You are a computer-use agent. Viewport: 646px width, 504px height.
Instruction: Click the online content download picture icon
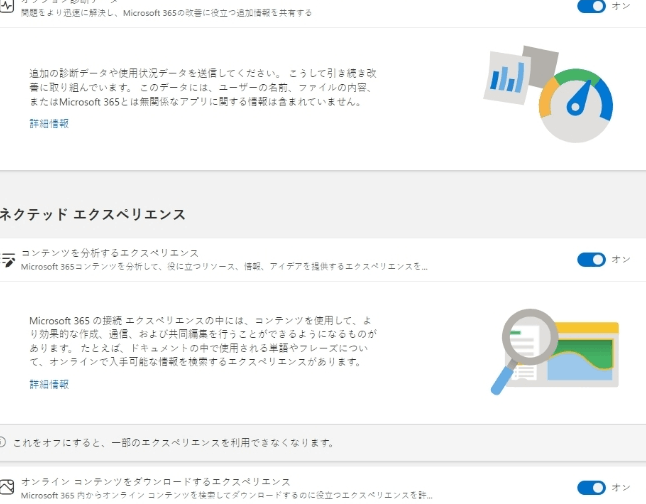tap(7, 487)
